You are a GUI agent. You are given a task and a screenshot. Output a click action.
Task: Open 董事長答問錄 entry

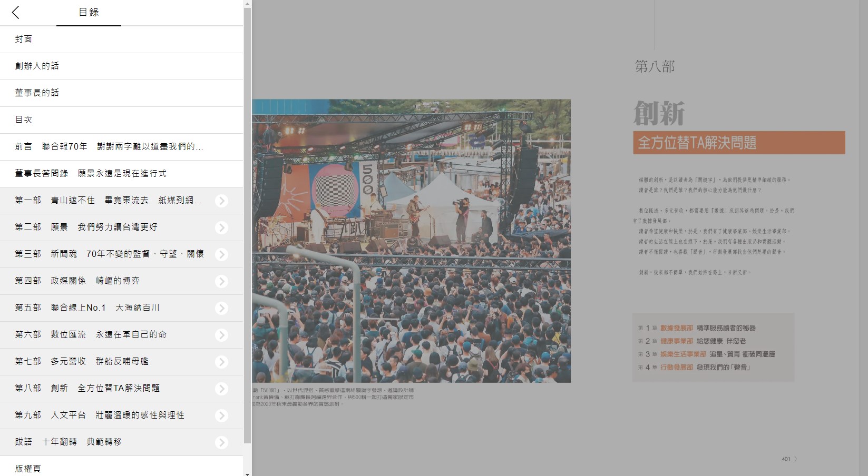[x=91, y=173]
